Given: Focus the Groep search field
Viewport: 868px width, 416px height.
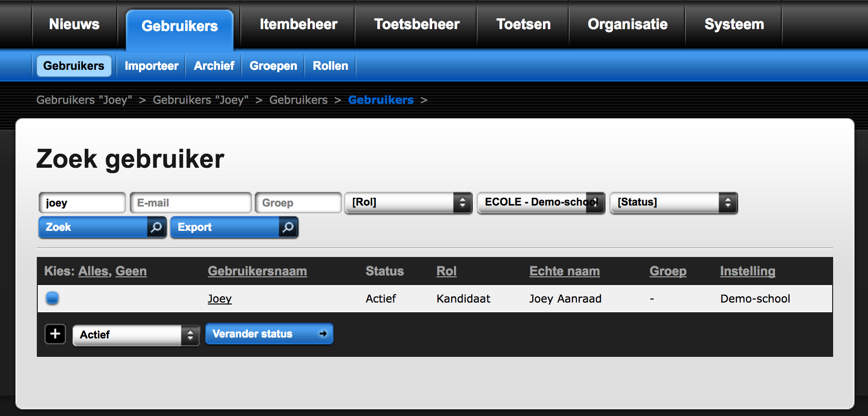Looking at the screenshot, I should coord(298,203).
